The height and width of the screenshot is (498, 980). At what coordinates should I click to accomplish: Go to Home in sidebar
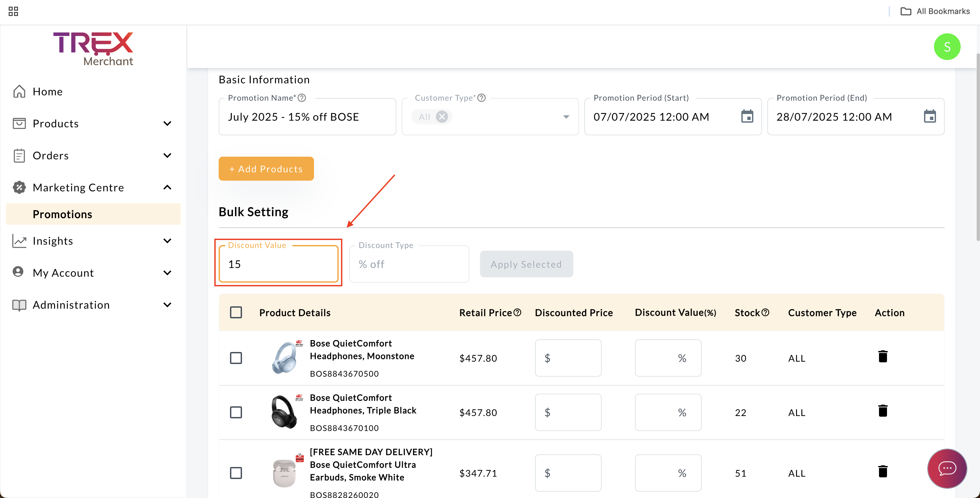coord(93,91)
